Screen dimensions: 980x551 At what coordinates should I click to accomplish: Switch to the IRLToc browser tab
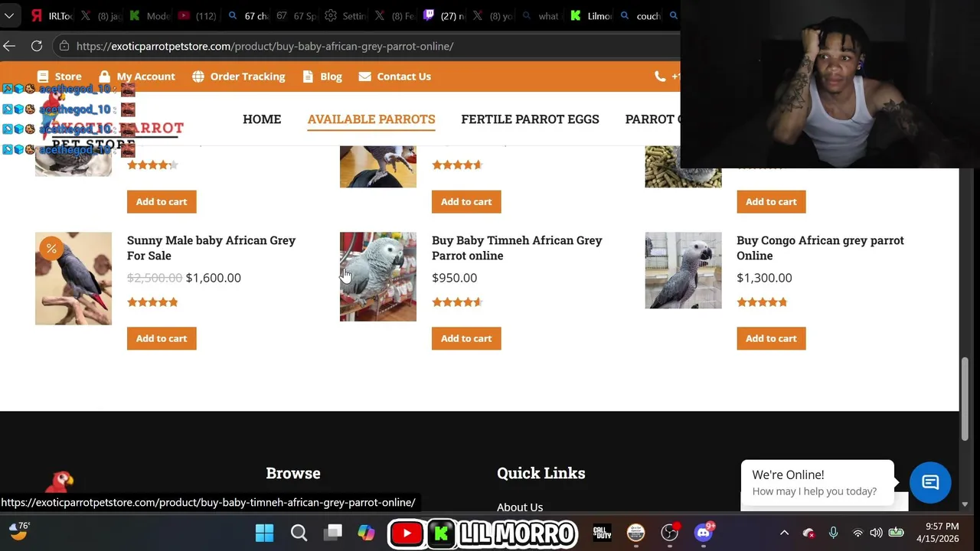pyautogui.click(x=52, y=16)
